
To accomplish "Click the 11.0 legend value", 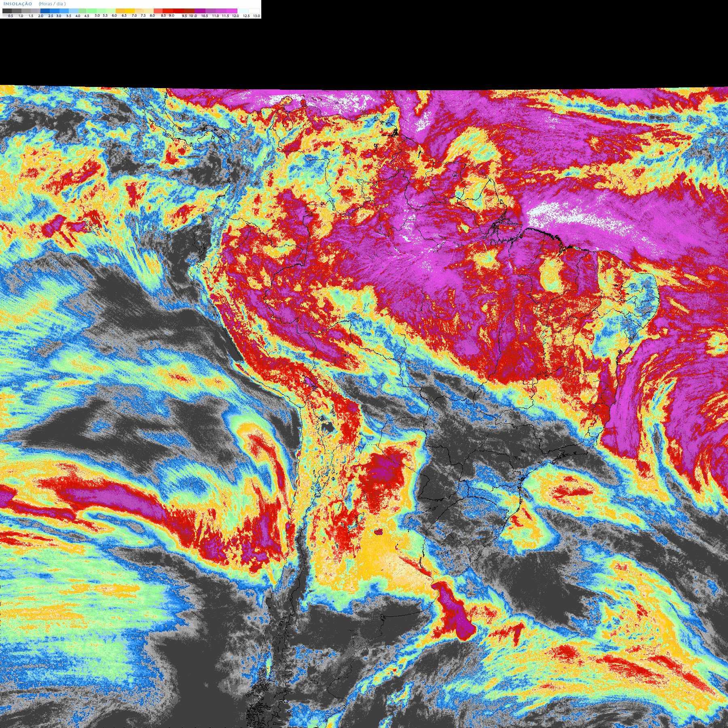I will [216, 16].
